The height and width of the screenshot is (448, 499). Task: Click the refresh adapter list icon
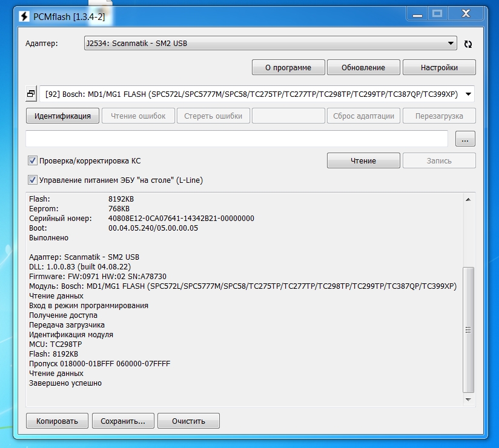click(x=468, y=44)
